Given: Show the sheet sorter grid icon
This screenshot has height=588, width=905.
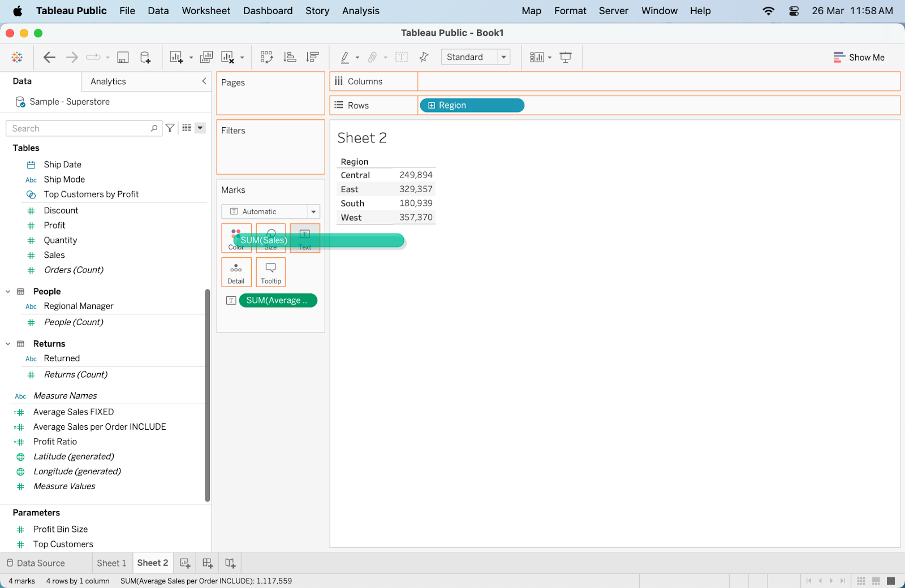Looking at the screenshot, I should click(861, 581).
